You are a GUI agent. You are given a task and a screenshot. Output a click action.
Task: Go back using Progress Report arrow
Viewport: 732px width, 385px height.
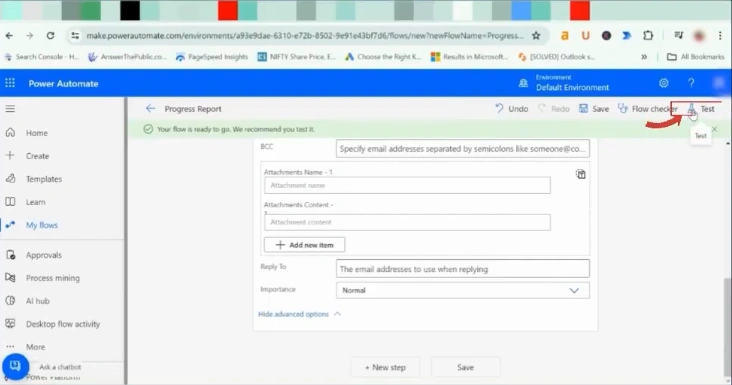click(150, 109)
